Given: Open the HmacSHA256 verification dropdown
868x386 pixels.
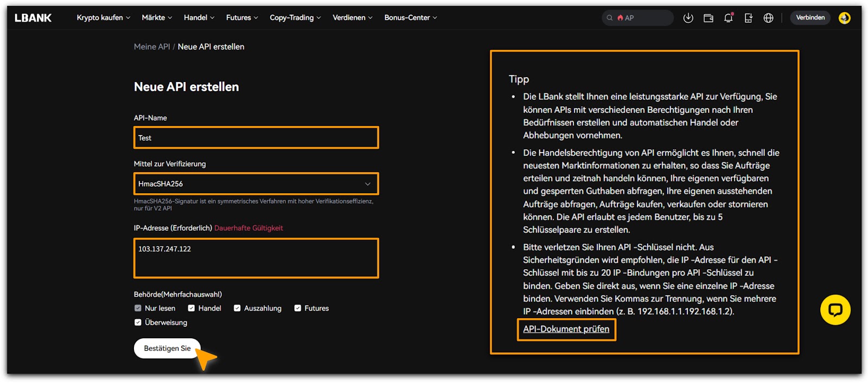Looking at the screenshot, I should 256,184.
